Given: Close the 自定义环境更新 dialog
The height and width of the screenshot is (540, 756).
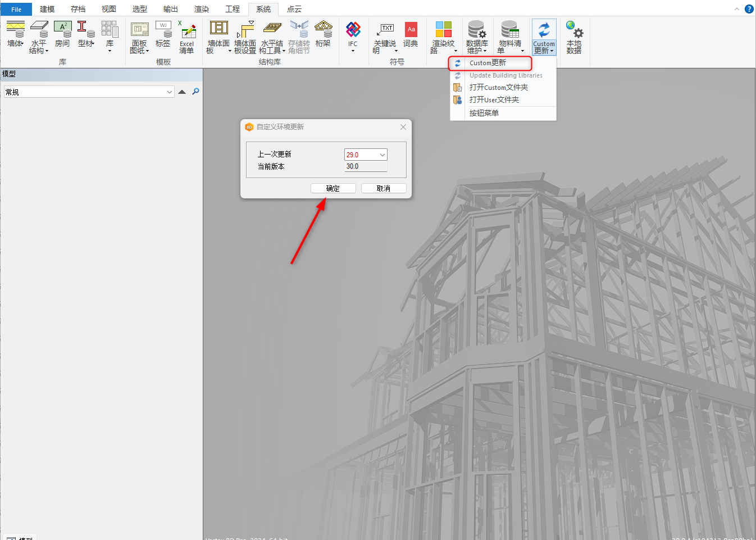Looking at the screenshot, I should click(403, 127).
